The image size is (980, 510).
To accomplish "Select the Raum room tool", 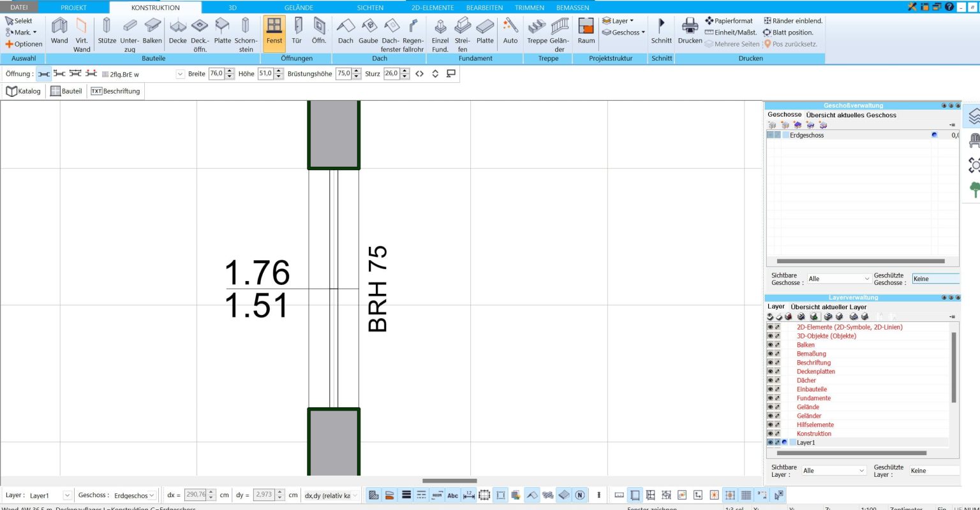I will pos(586,32).
